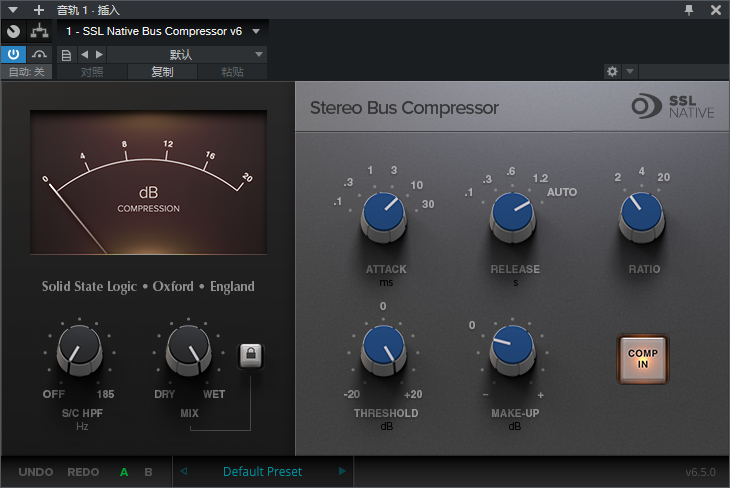This screenshot has height=488, width=730.
Task: Open the channel editor knob icon
Action: [14, 31]
